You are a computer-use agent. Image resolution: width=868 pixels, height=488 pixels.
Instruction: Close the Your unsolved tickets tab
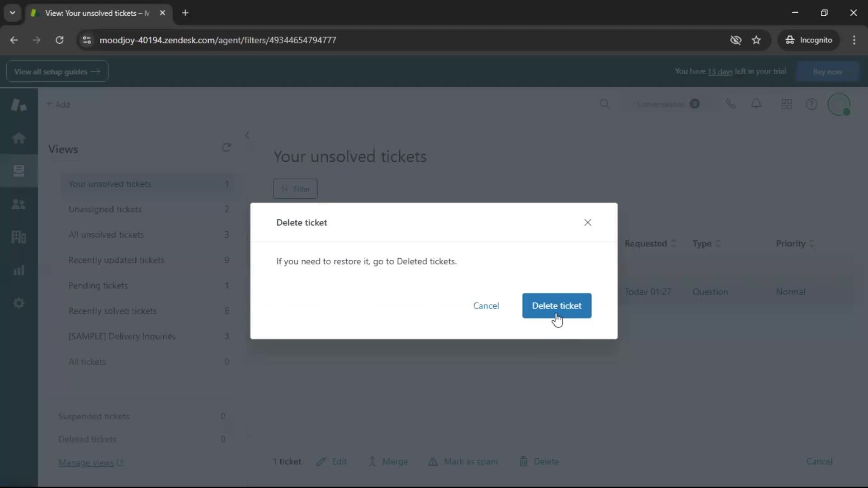162,13
